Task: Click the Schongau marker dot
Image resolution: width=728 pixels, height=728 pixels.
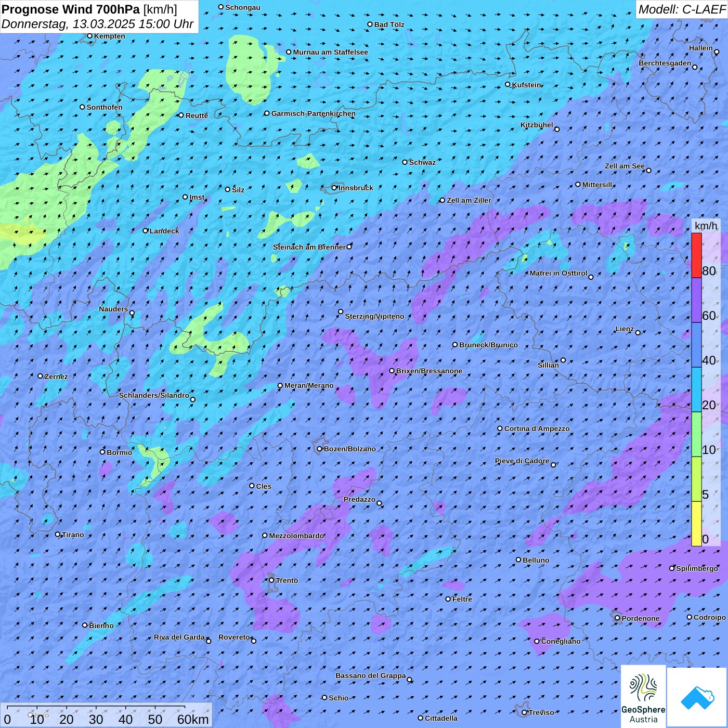Action: click(x=221, y=7)
